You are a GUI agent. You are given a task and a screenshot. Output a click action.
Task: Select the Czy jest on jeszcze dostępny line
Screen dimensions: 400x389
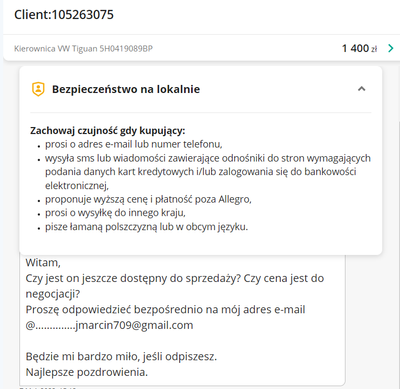click(x=175, y=278)
